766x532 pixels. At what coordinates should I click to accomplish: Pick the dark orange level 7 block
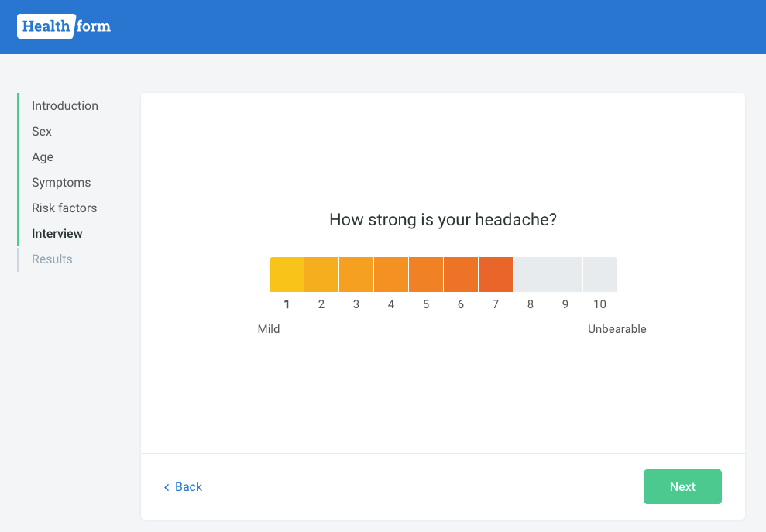click(x=496, y=275)
